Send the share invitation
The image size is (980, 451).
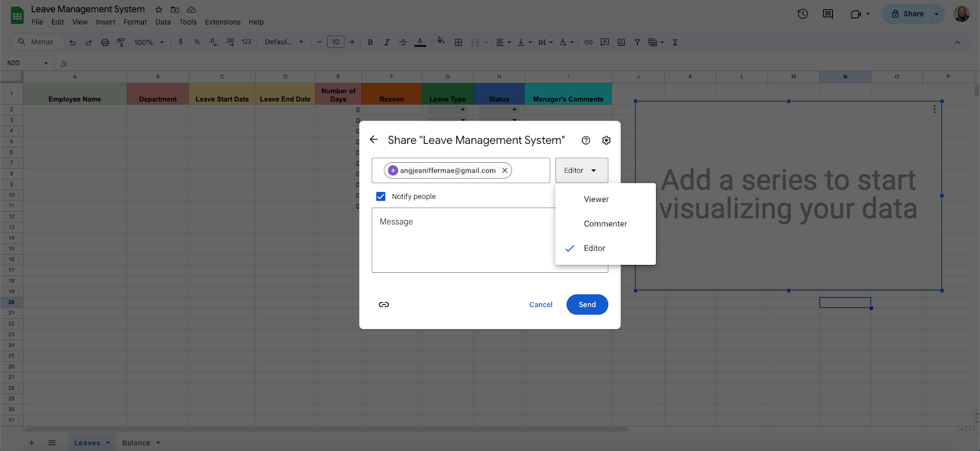click(587, 305)
